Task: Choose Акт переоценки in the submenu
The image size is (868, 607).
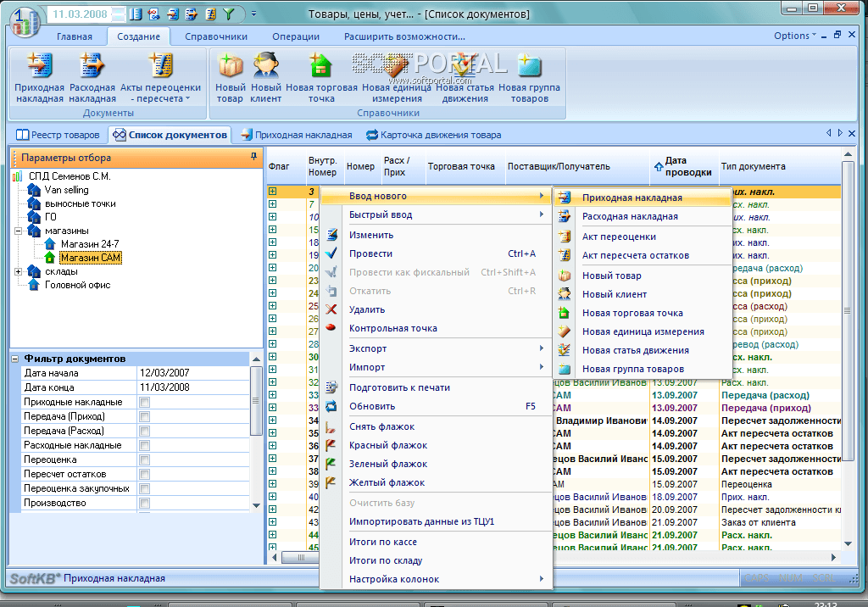Action: (620, 237)
